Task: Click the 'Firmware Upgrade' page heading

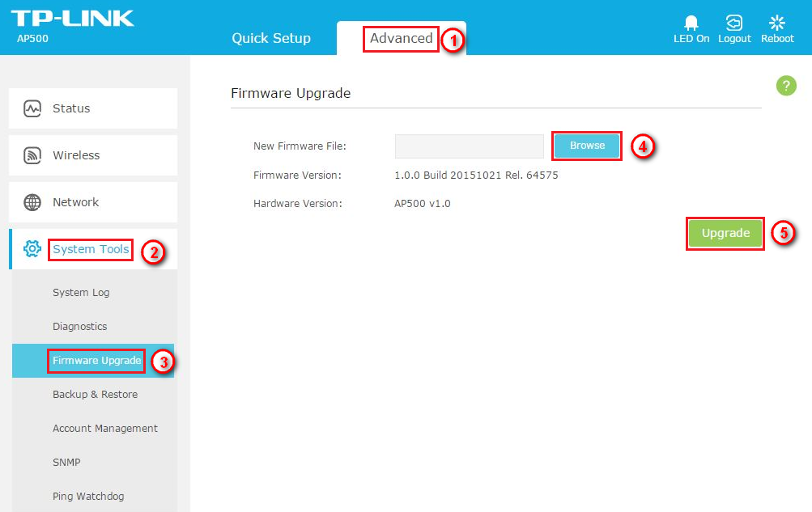Action: [x=291, y=93]
